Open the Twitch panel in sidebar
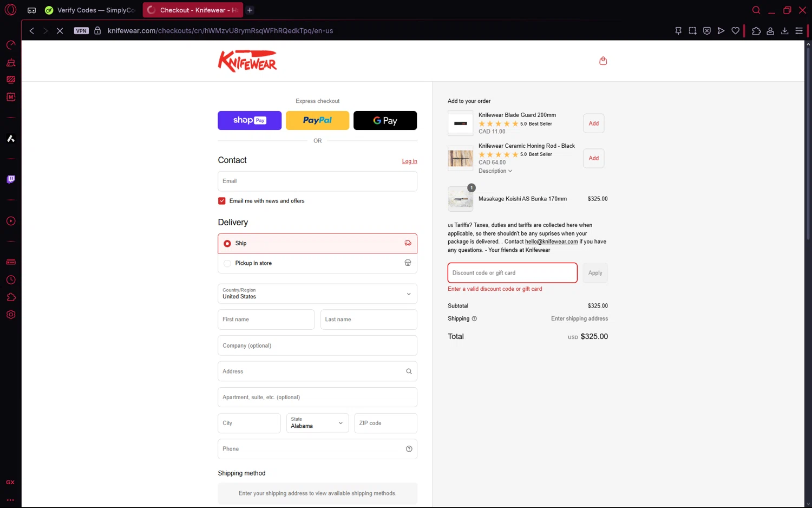The height and width of the screenshot is (508, 812). pos(11,179)
